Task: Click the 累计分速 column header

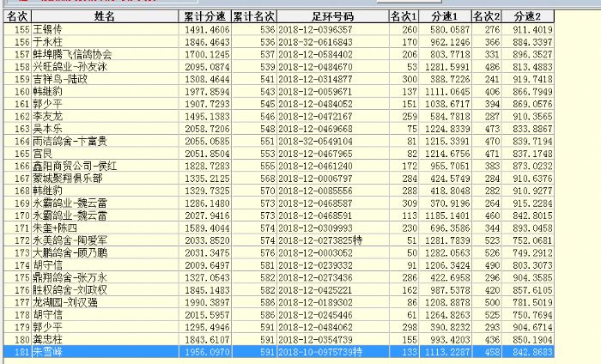Action: [x=205, y=16]
